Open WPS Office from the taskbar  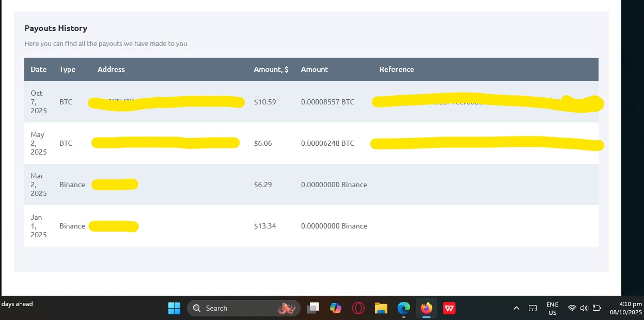449,308
